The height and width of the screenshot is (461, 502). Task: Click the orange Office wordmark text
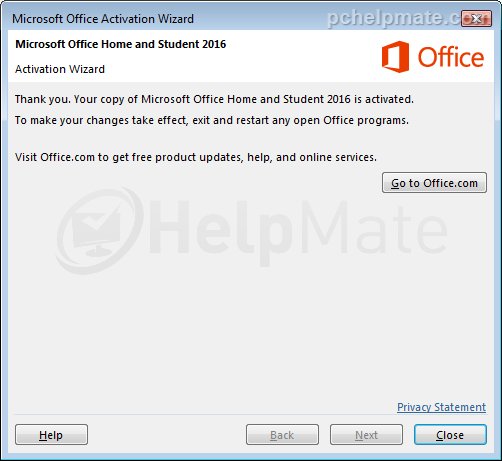[x=451, y=57]
